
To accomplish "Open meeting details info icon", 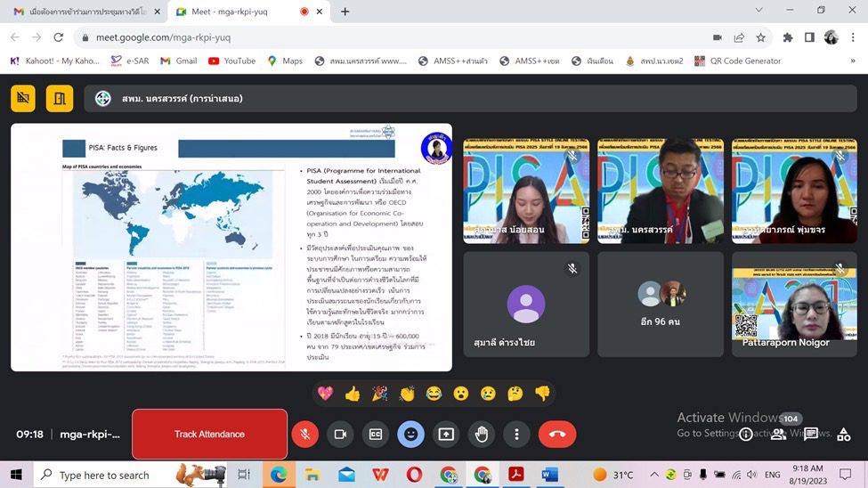I will (x=746, y=435).
